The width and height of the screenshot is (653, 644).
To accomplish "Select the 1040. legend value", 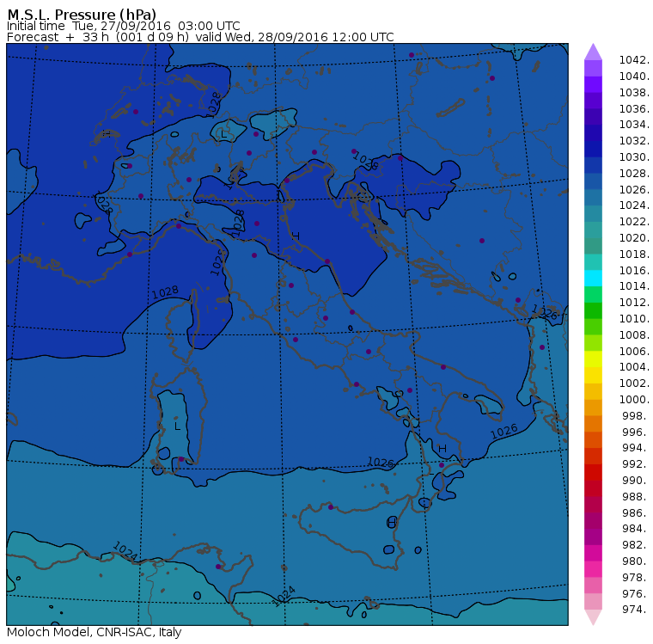I will coord(634,77).
